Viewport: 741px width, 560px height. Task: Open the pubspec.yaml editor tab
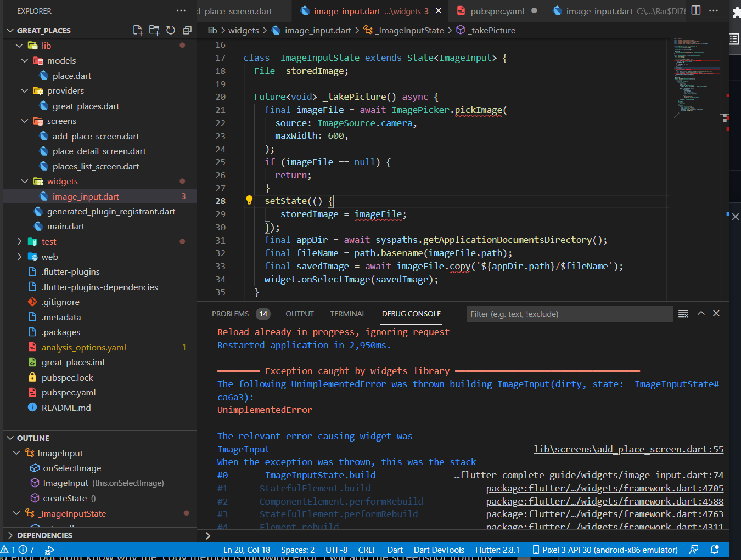[x=497, y=11]
